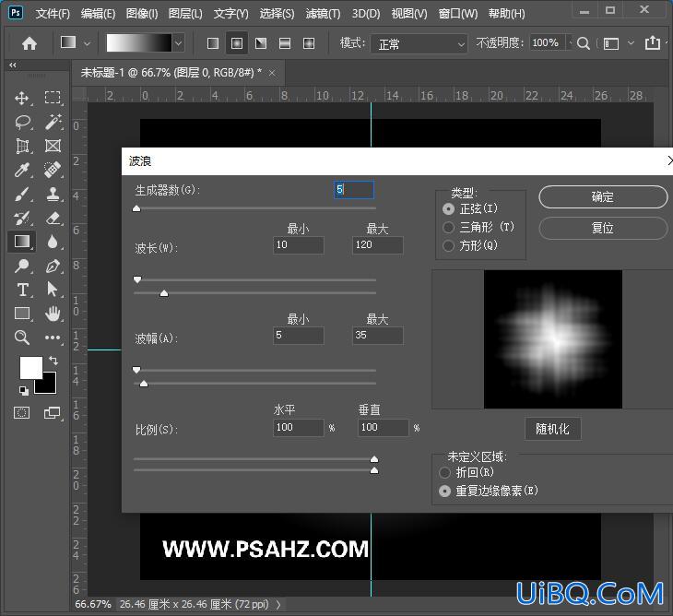Click the 随机化 randomize button
The image size is (673, 616).
(553, 429)
